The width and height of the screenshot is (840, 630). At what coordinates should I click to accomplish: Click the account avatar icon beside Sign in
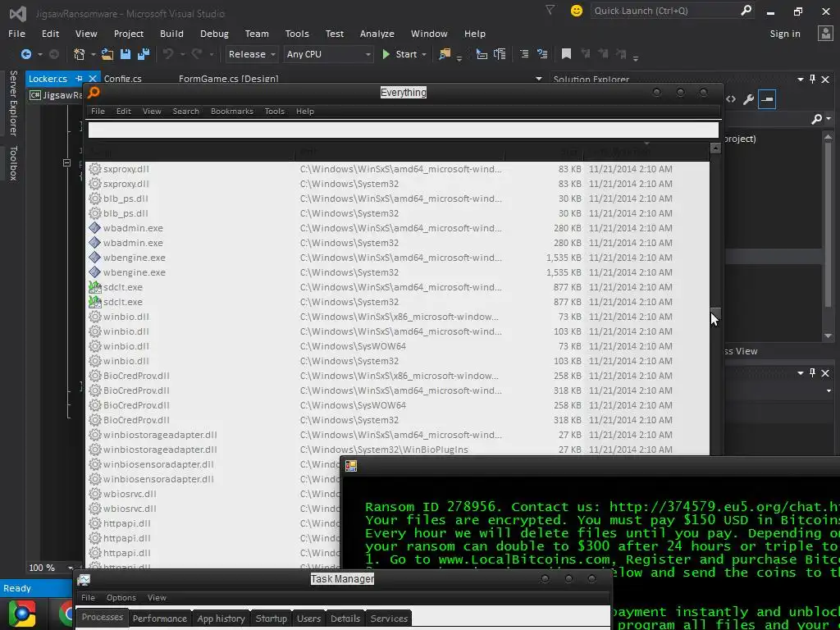click(825, 33)
